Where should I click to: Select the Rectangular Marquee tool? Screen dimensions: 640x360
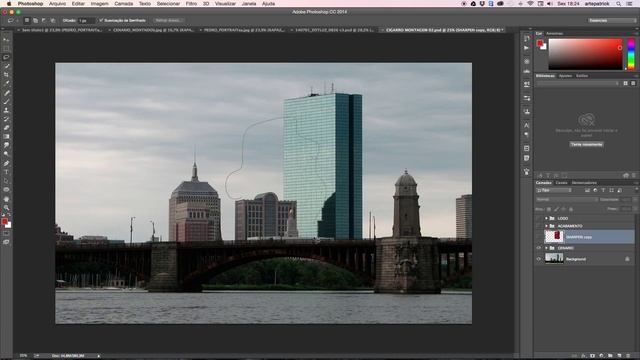tap(6, 49)
